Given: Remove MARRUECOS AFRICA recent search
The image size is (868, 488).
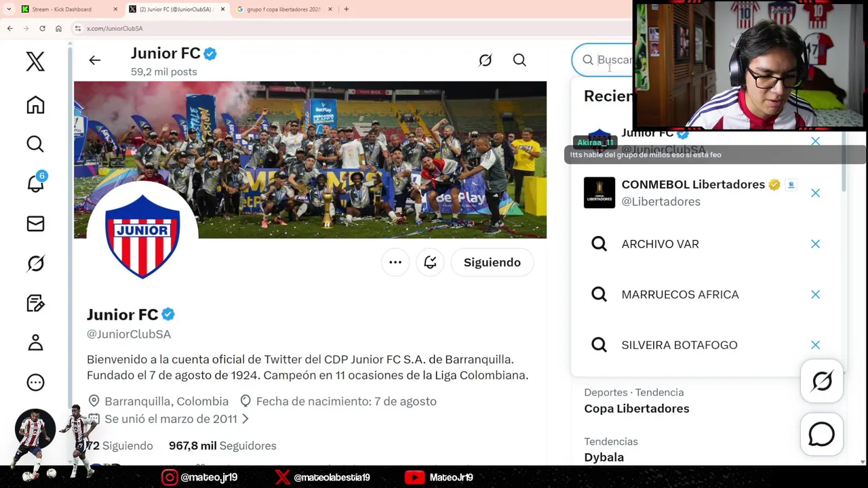Looking at the screenshot, I should 815,294.
